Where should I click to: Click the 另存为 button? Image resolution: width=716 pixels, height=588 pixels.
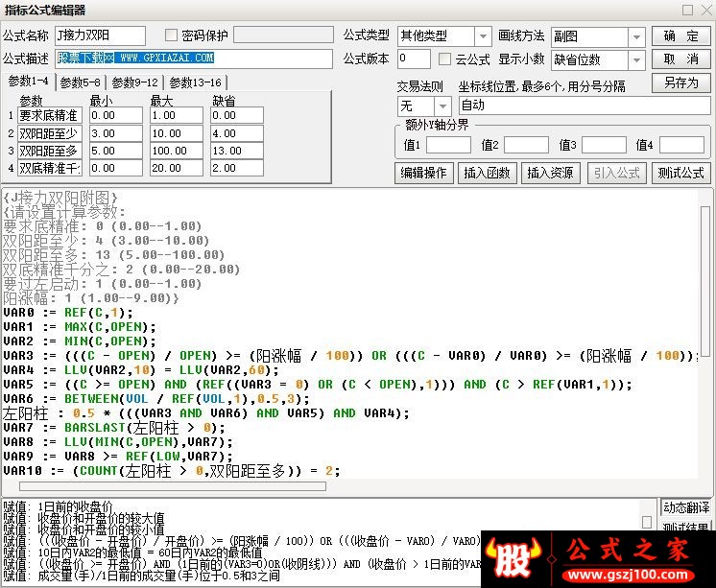tap(680, 82)
